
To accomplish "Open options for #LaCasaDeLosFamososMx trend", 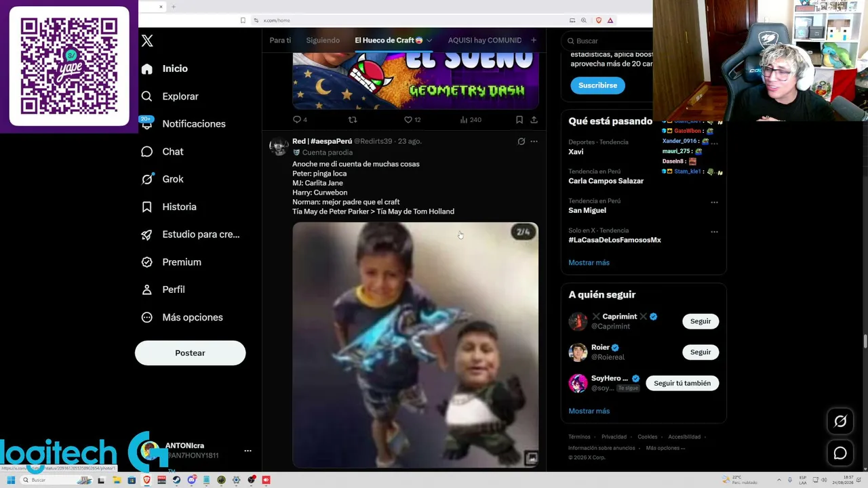I will [714, 232].
